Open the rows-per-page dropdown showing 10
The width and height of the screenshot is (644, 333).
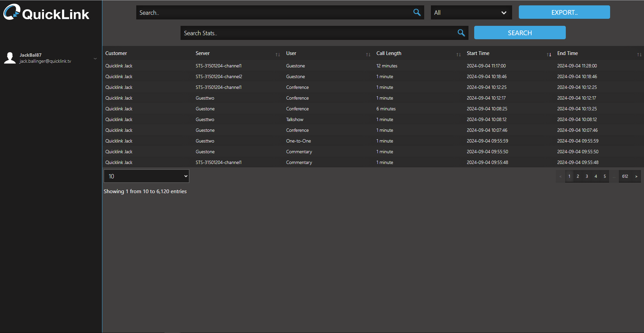coord(146,176)
